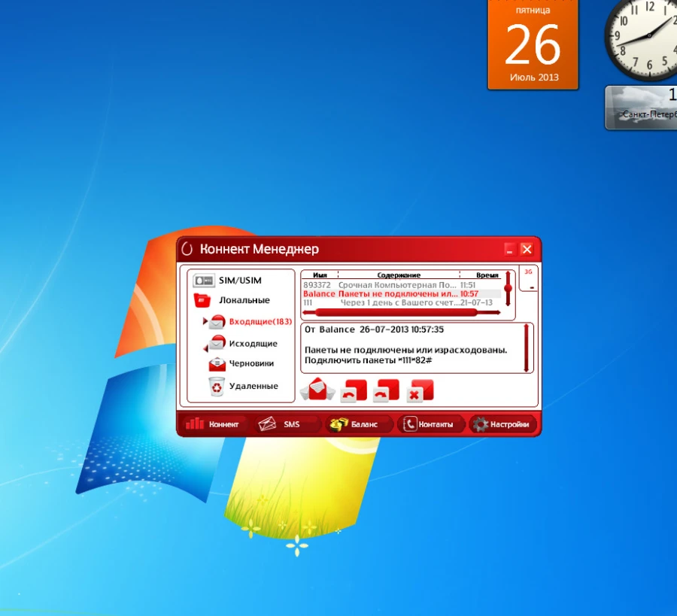The image size is (677, 616).
Task: Open the Входящие(183) inbox folder
Action: tap(260, 322)
